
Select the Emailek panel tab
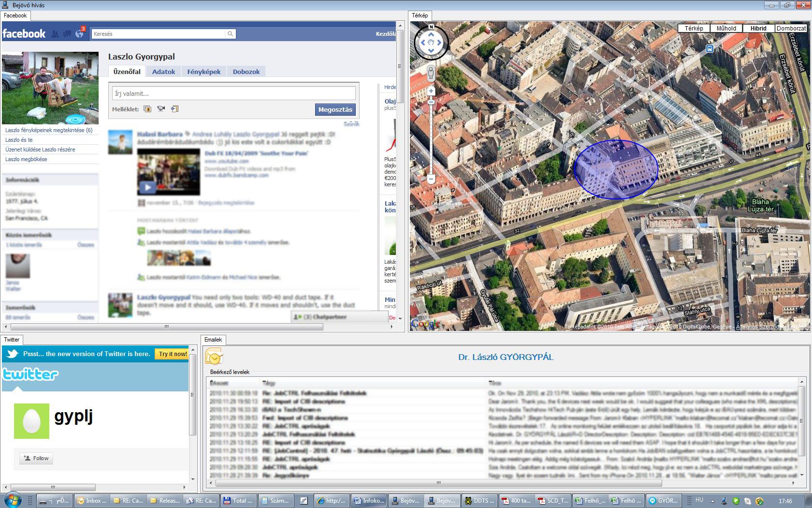coord(213,340)
